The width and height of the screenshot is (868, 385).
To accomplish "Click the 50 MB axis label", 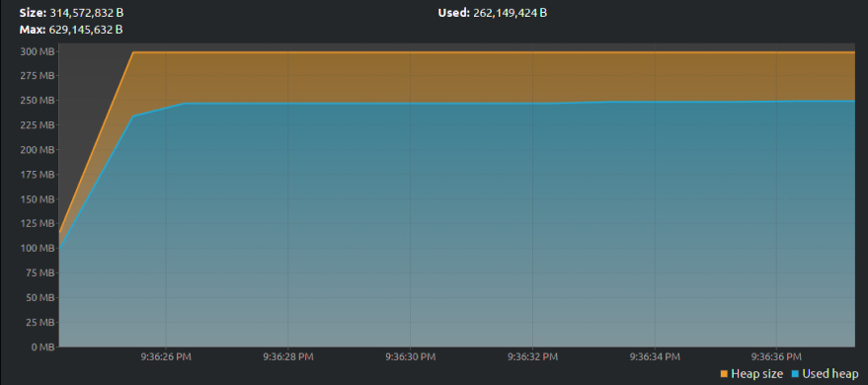I will click(40, 297).
